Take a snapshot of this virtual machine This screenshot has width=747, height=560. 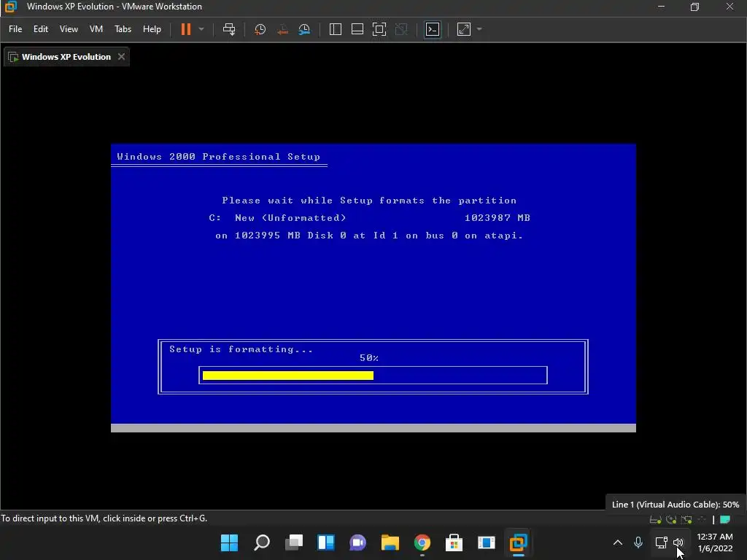click(260, 29)
